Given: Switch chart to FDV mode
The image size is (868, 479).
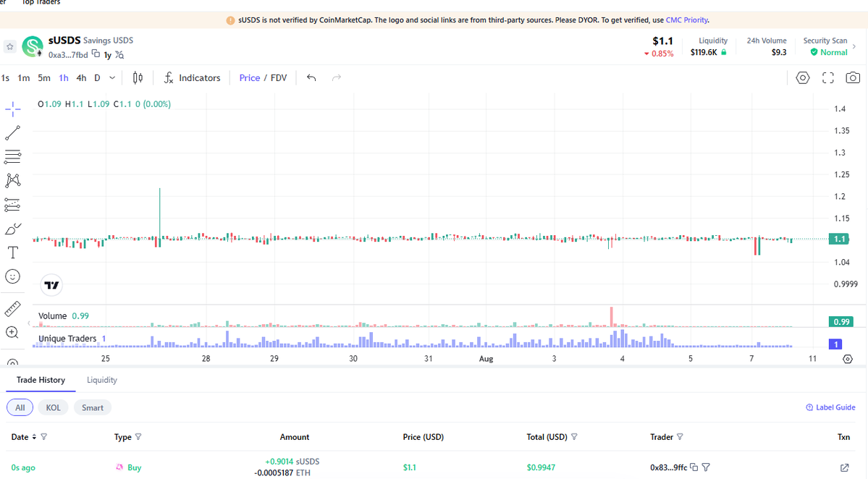Looking at the screenshot, I should pos(279,78).
